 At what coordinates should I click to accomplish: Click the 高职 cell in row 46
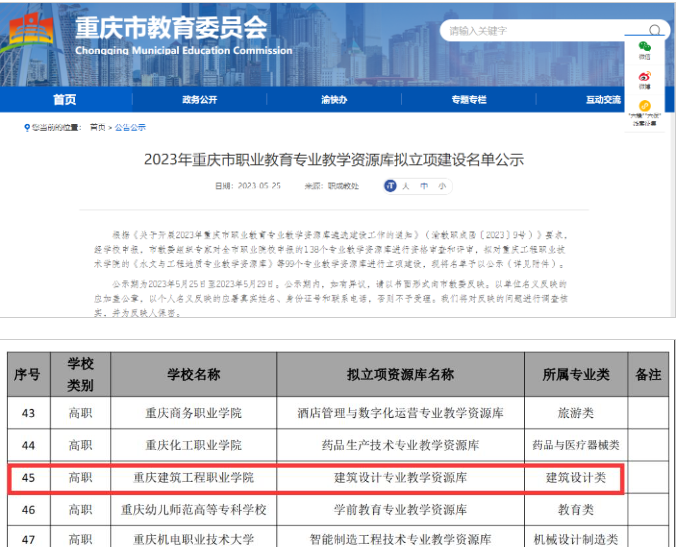tap(80, 510)
